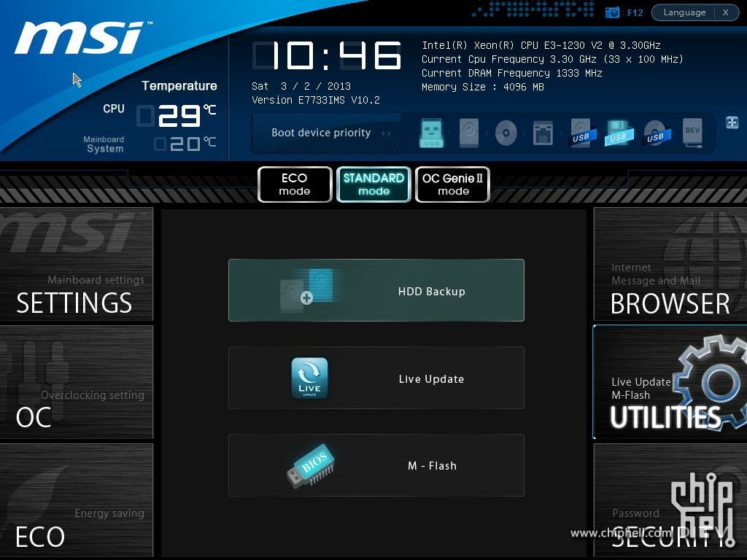Switch to ECO mode
Viewport: 747px width, 560px height.
pos(295,184)
